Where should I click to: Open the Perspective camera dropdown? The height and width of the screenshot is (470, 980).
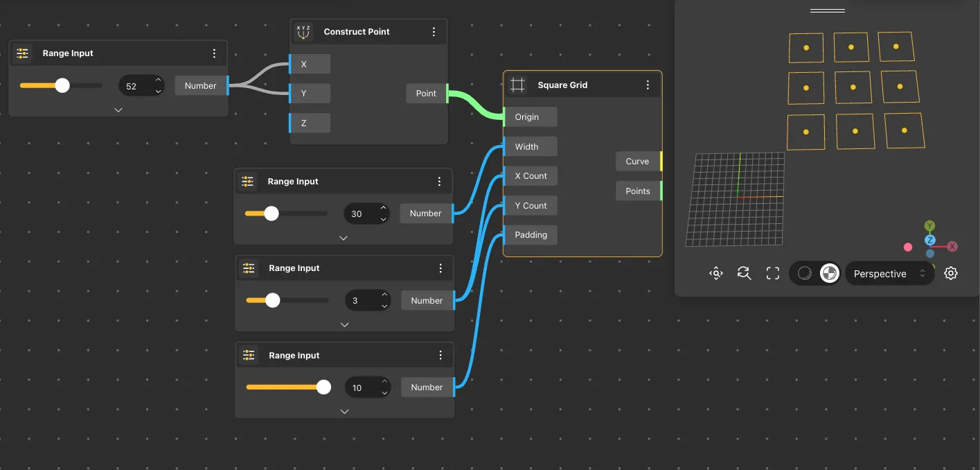click(889, 274)
